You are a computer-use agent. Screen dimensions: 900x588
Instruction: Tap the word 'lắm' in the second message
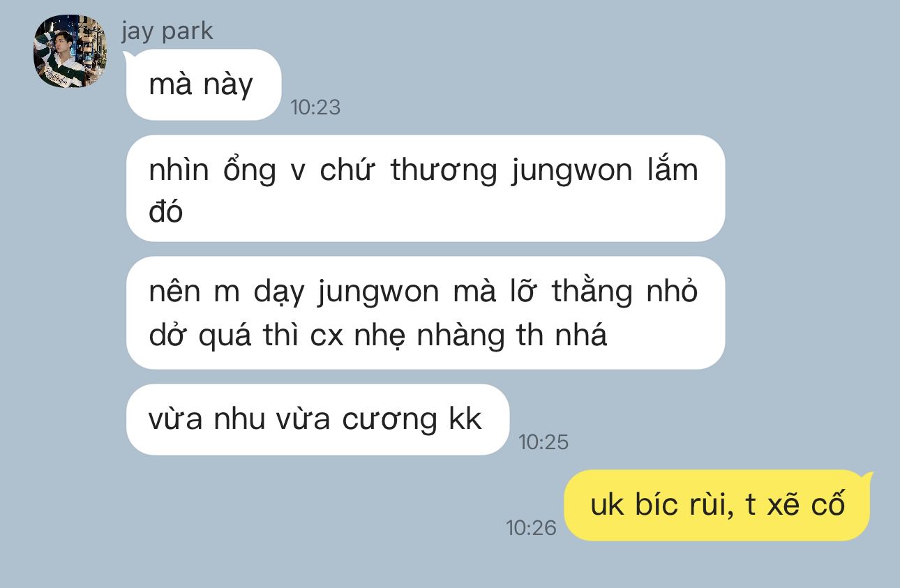coord(673,169)
